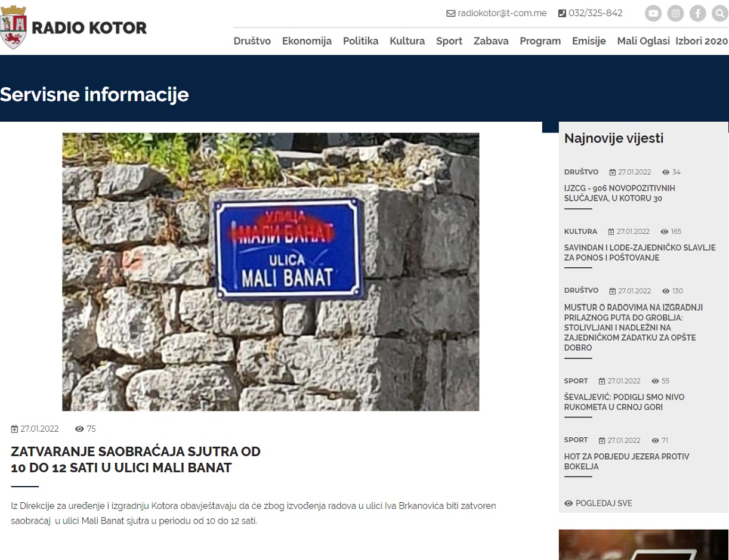The height and width of the screenshot is (560, 729).
Task: Click the views eye icon showing 130
Action: tap(666, 291)
